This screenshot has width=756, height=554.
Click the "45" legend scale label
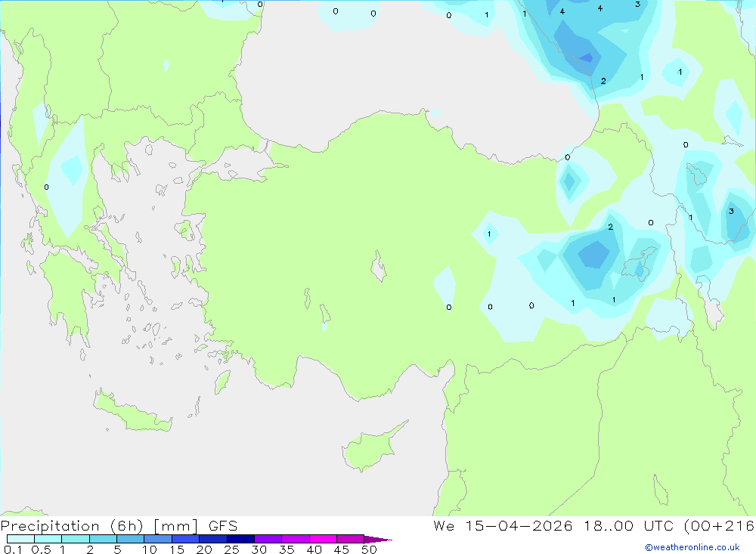click(342, 549)
